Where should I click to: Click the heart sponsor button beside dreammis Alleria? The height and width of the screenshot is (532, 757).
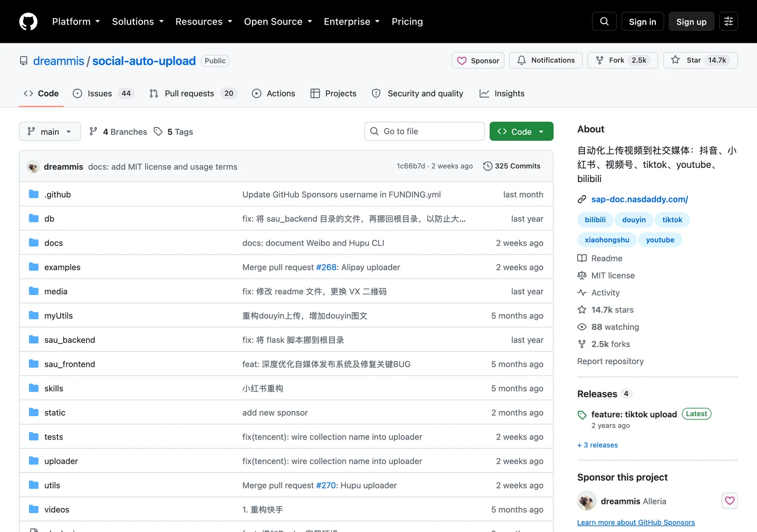[730, 500]
